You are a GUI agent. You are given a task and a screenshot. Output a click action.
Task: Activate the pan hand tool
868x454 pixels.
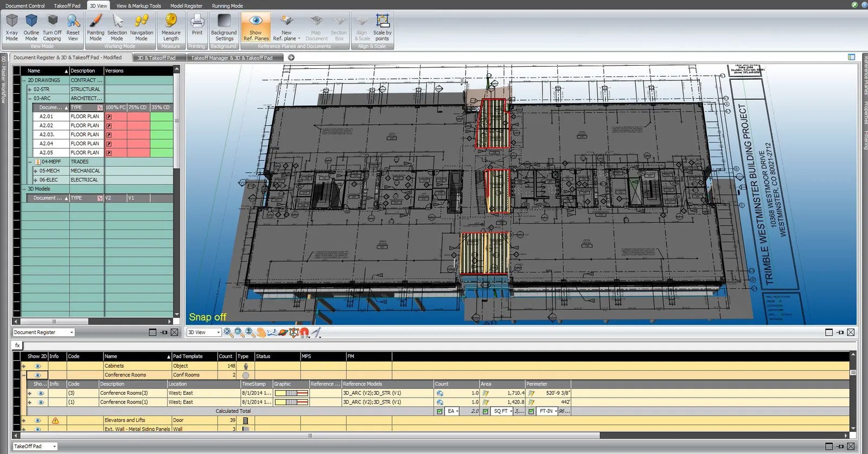261,332
